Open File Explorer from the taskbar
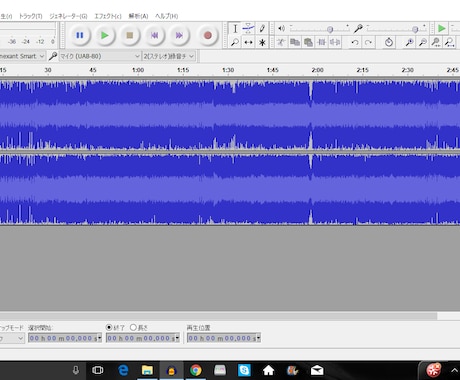Viewport: 460px width, 380px height. 147,370
